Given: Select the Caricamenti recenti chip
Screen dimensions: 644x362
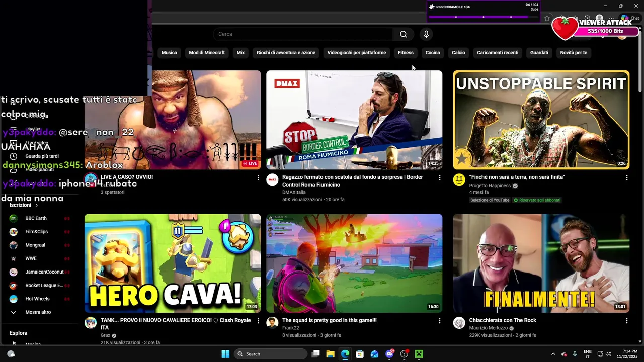Looking at the screenshot, I should (x=498, y=53).
